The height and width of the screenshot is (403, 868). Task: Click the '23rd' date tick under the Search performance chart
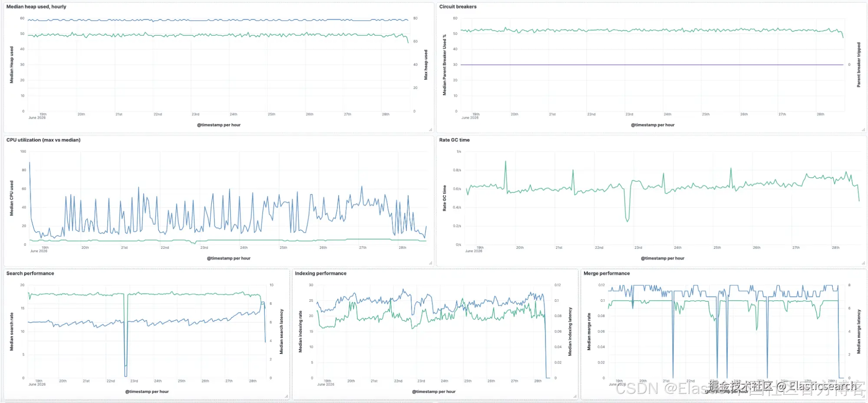tap(134, 381)
